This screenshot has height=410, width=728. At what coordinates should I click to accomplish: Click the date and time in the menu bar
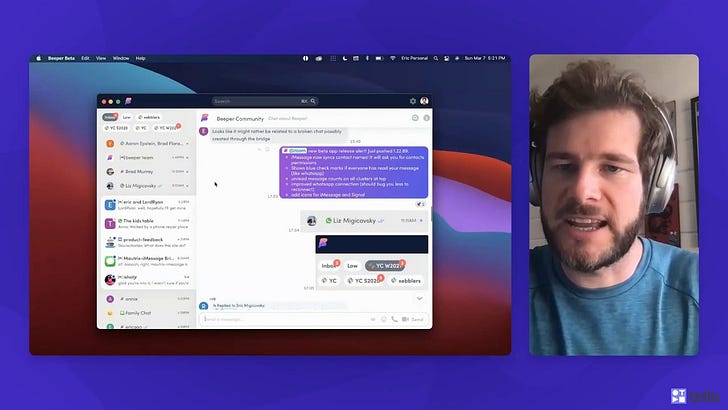(485, 59)
